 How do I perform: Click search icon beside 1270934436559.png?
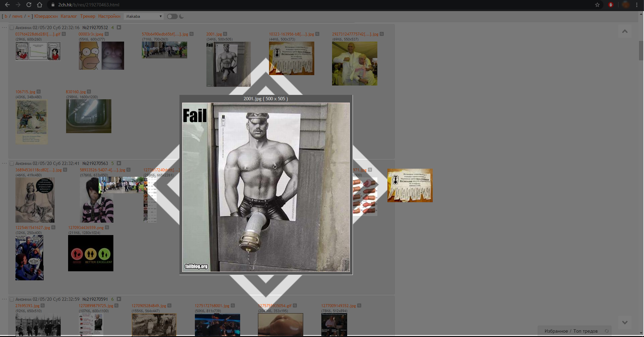(x=107, y=227)
